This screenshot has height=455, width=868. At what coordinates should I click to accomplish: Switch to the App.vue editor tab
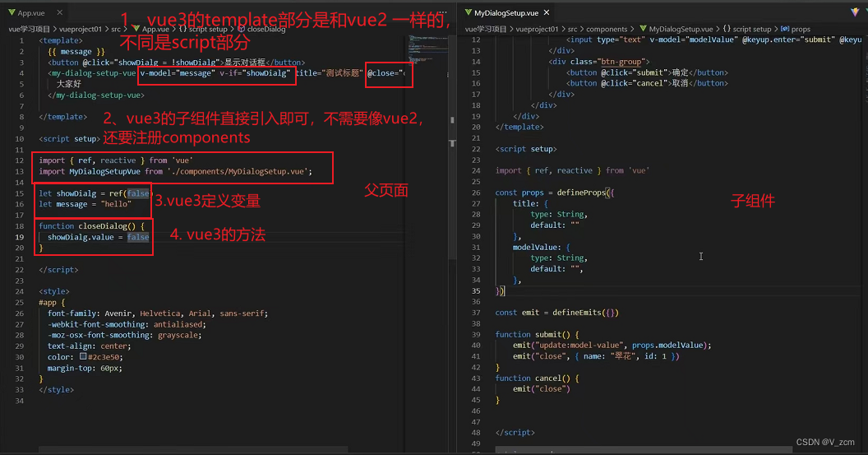point(33,12)
